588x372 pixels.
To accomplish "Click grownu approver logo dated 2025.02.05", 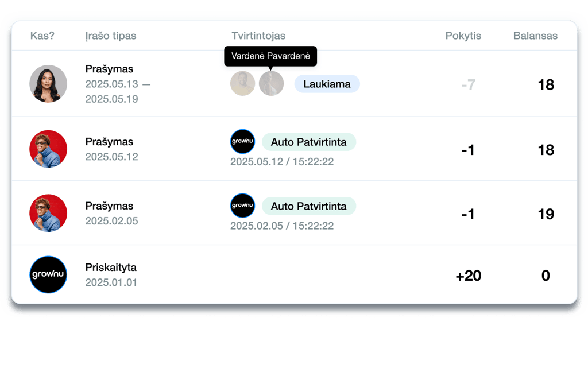I will coord(242,206).
